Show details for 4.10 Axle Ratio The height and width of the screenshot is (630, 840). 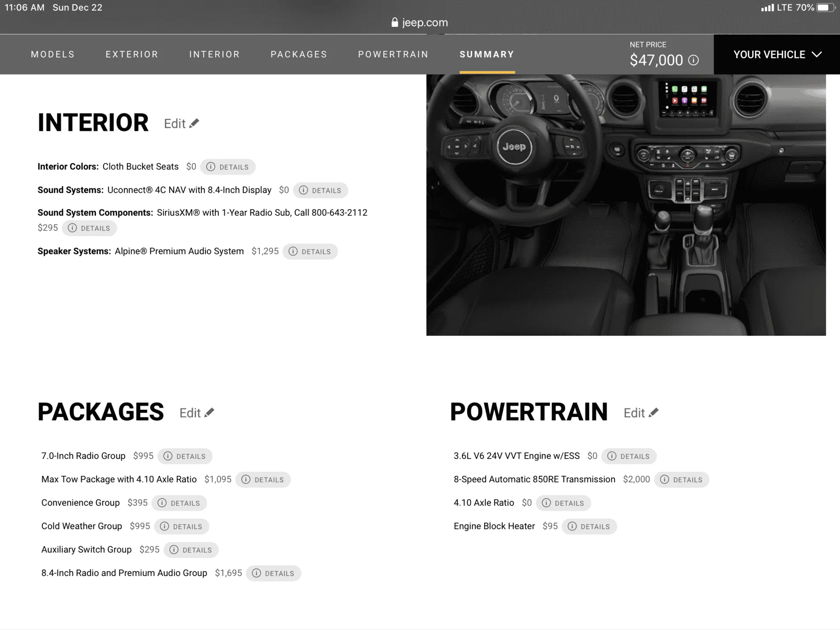click(563, 503)
